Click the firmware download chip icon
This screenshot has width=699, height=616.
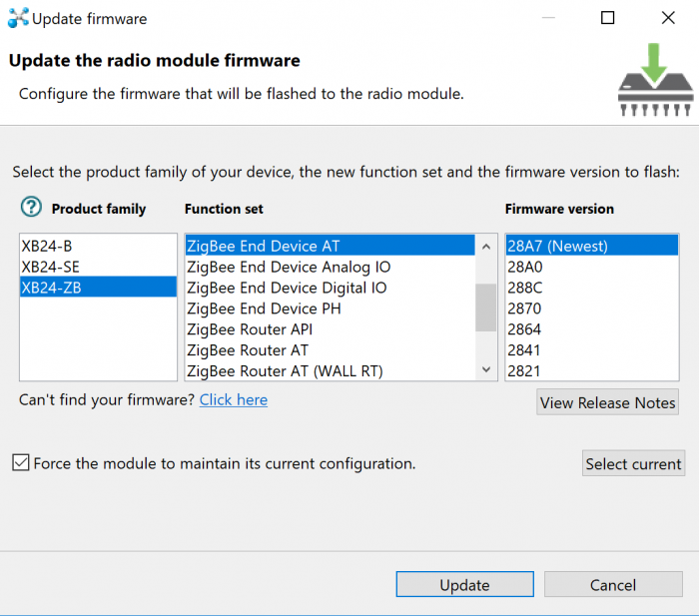(x=655, y=80)
